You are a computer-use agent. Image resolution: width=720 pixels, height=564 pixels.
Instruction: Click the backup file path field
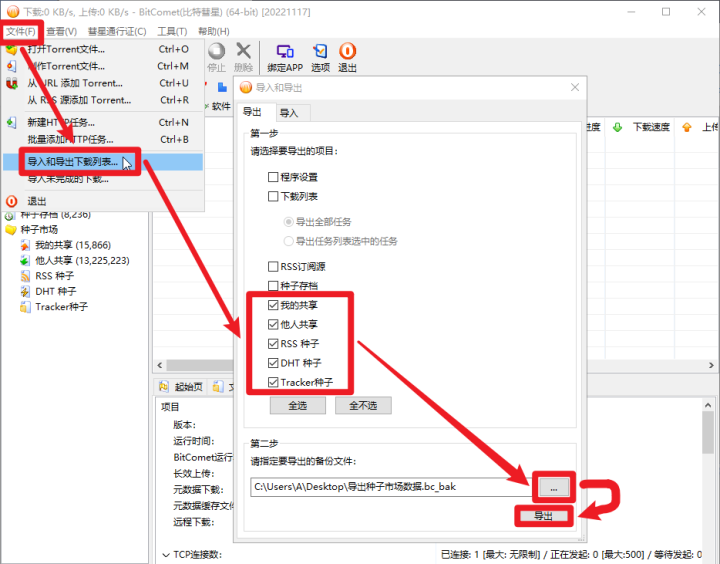point(394,487)
